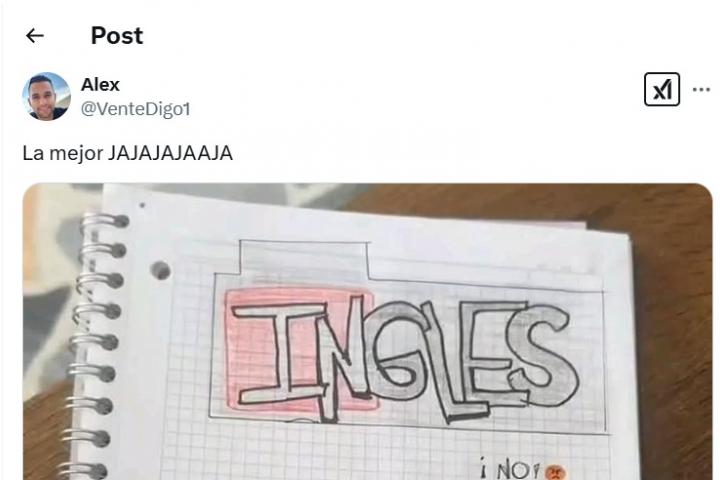
Task: Go back using the left arrow
Action: (x=34, y=36)
